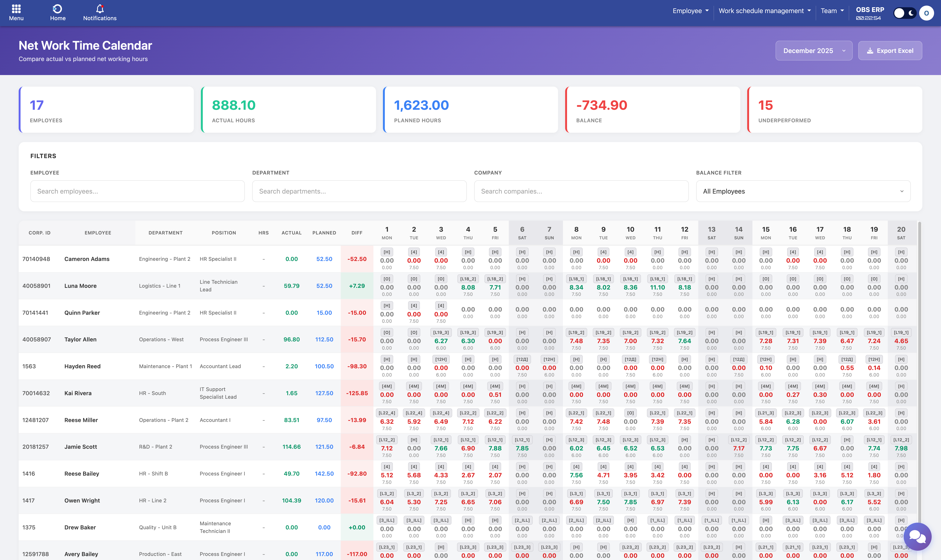
Task: Expand the Employee menu
Action: coord(690,11)
